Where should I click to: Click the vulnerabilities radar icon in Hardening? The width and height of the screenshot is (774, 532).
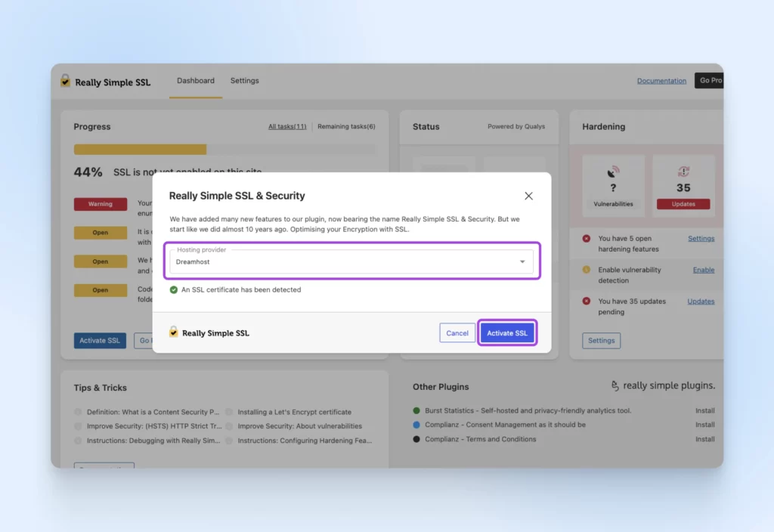point(612,172)
